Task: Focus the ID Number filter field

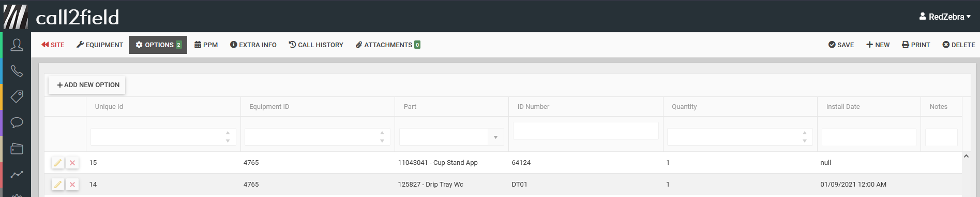Action: pos(585,131)
